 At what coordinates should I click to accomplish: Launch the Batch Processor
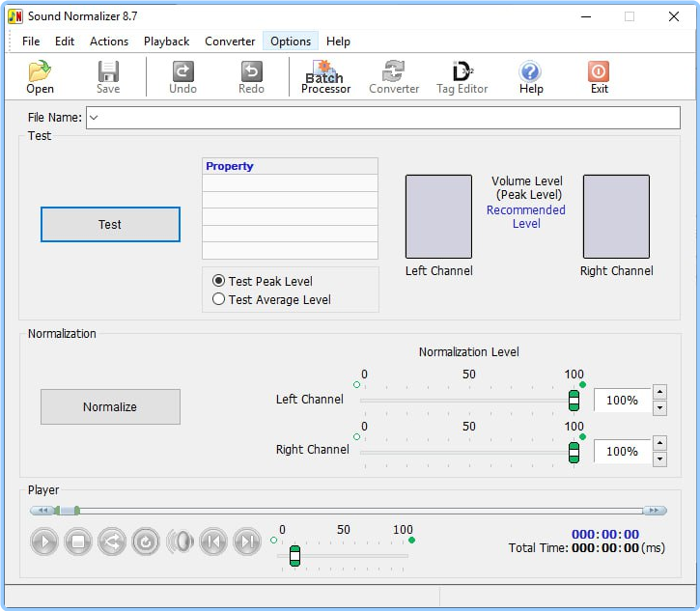pyautogui.click(x=325, y=77)
